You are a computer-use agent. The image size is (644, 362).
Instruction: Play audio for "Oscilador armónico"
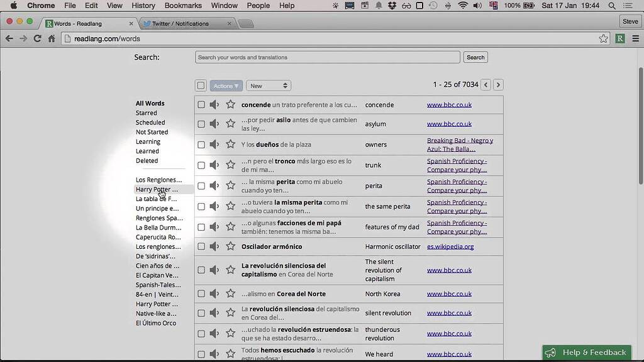pyautogui.click(x=215, y=246)
